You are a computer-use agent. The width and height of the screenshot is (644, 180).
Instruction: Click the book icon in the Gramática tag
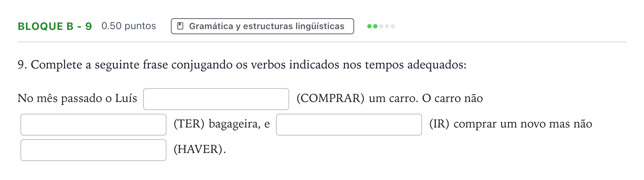click(x=180, y=26)
